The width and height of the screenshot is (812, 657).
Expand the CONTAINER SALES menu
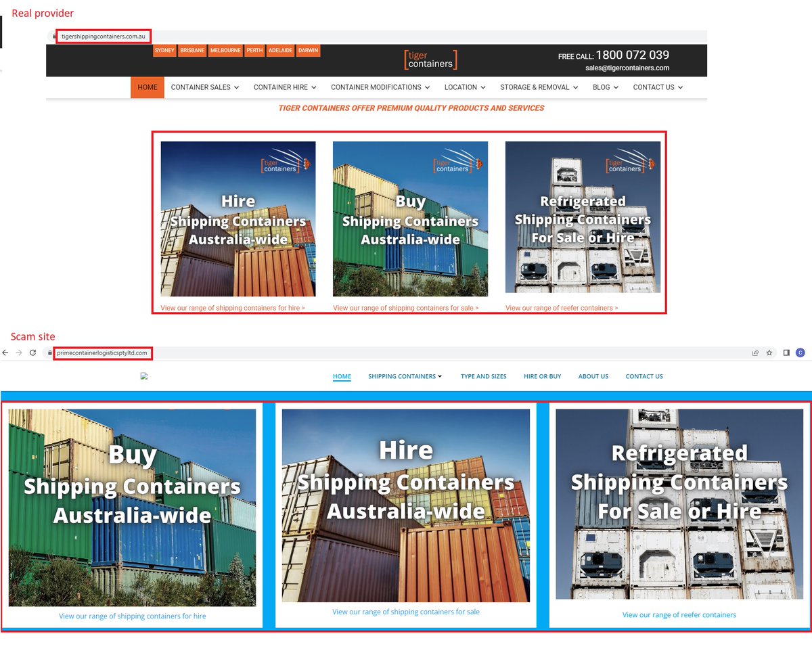click(x=205, y=87)
